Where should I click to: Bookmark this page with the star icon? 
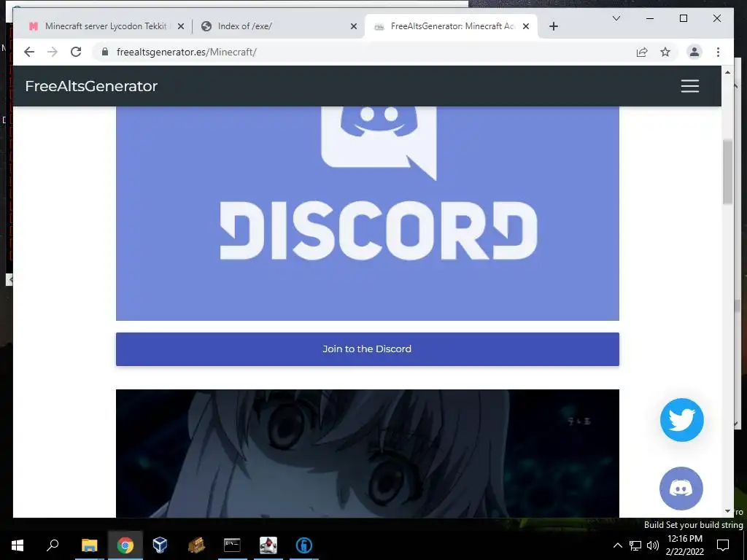tap(665, 52)
